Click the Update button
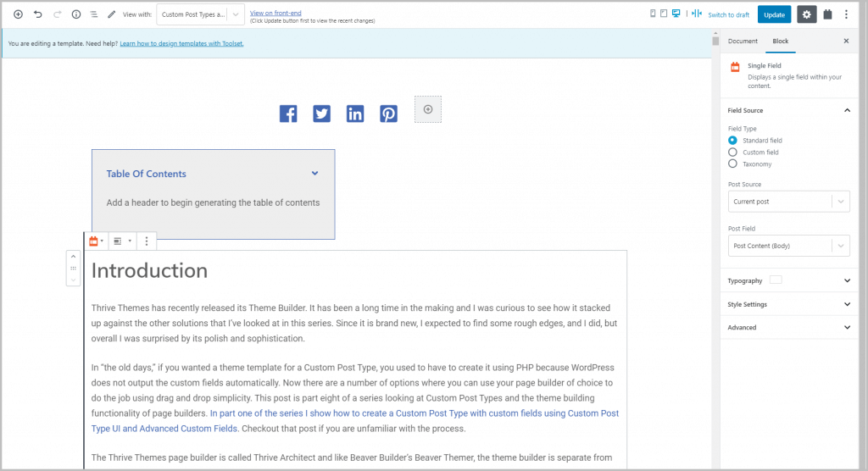The image size is (868, 471). click(774, 14)
